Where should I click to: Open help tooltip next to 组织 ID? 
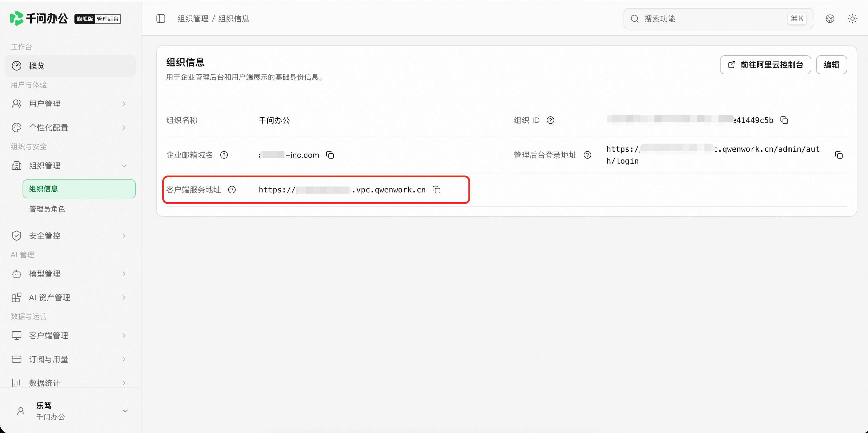(550, 120)
